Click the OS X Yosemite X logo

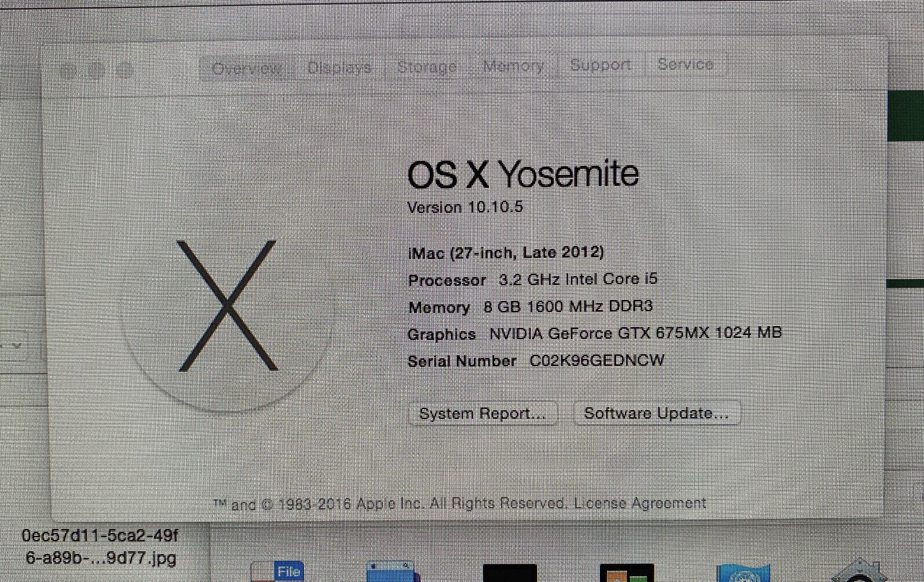pos(228,306)
